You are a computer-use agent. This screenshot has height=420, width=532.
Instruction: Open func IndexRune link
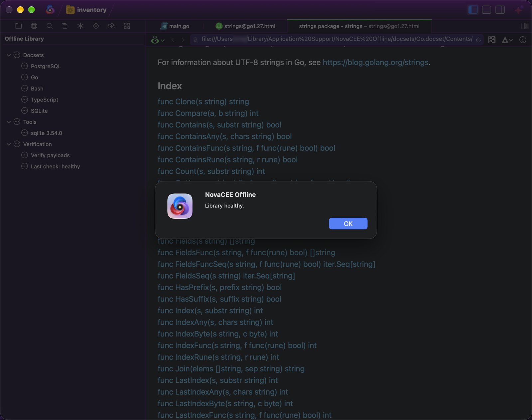pos(218,357)
